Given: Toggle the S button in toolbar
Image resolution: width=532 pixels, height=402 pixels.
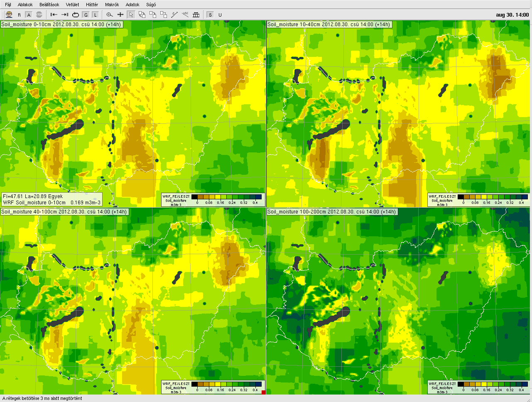Looking at the screenshot, I should pyautogui.click(x=210, y=15).
